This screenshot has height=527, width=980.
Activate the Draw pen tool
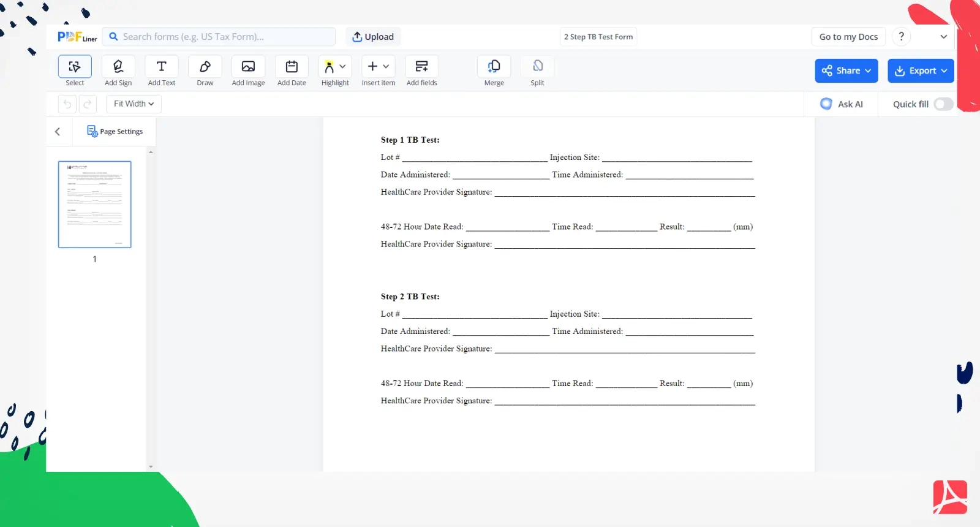(x=205, y=67)
